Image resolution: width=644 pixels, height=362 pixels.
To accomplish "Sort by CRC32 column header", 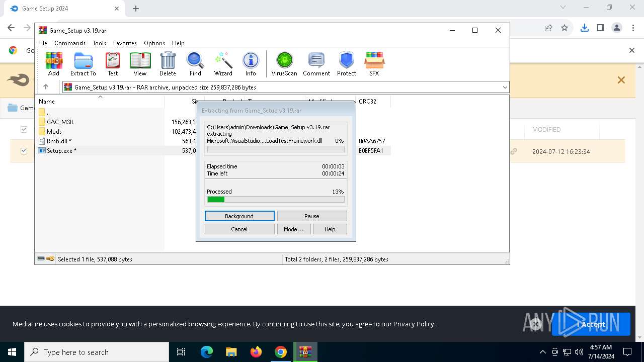I will click(373, 102).
